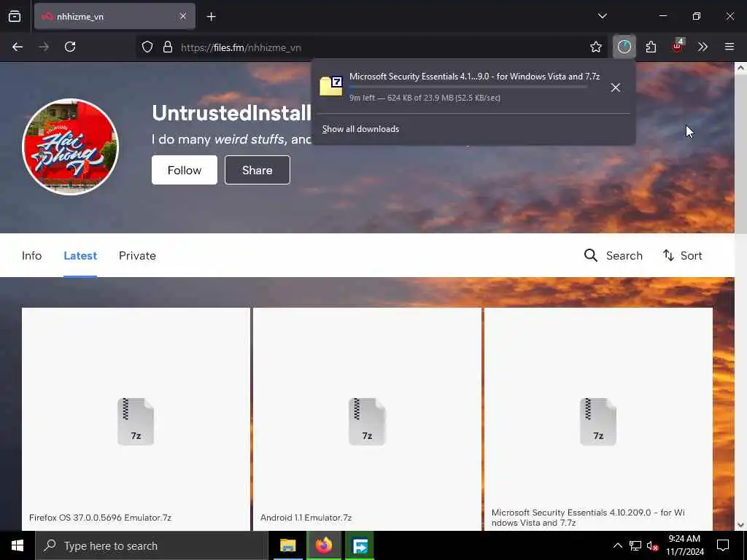Click the Hai Phong profile avatar

click(71, 147)
